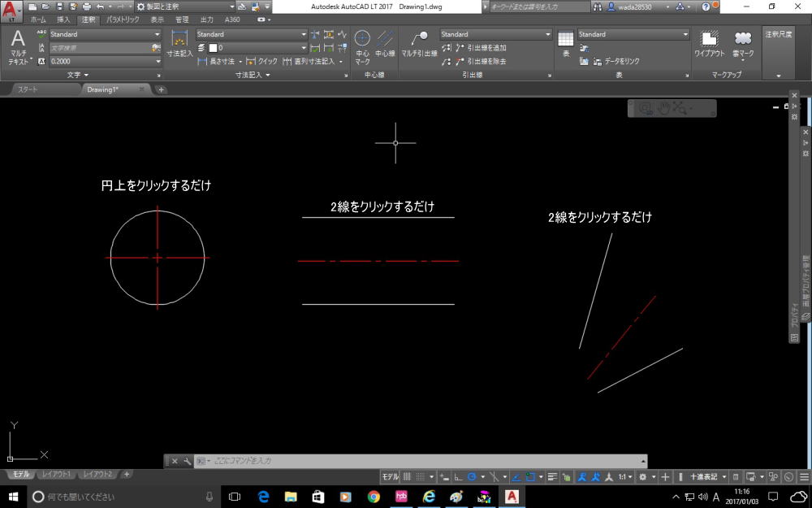Click the New file icon in quick access toolbar

(32, 7)
